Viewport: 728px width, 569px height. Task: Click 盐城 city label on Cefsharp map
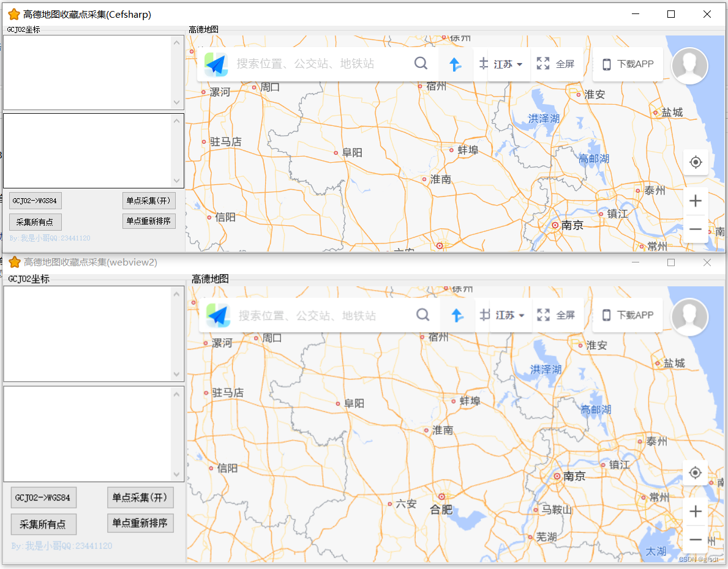tap(672, 113)
